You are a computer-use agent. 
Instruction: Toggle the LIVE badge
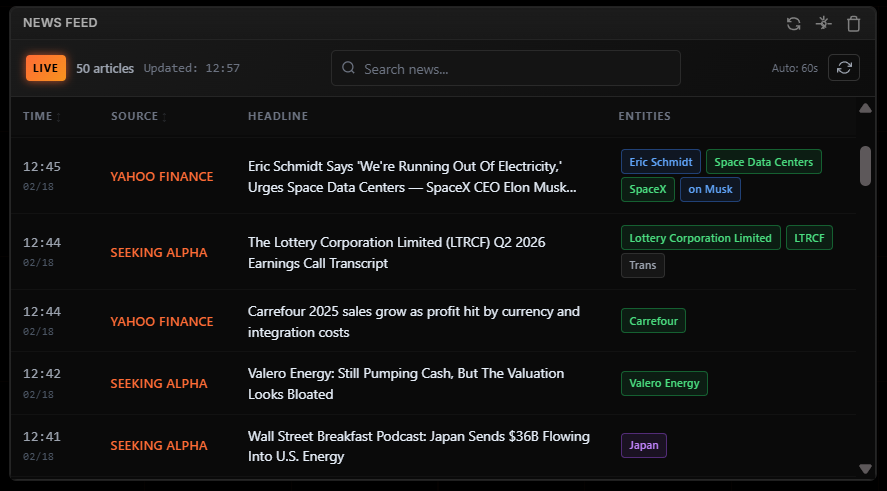click(x=46, y=68)
